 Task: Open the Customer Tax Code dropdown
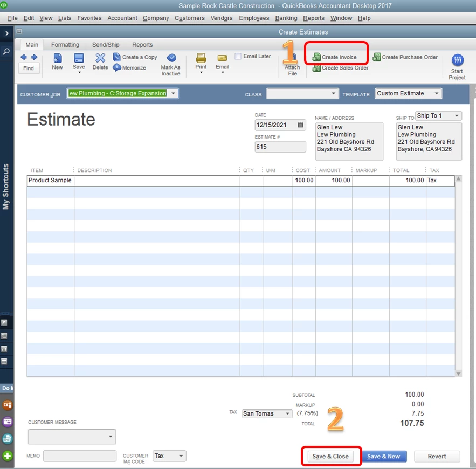[181, 456]
